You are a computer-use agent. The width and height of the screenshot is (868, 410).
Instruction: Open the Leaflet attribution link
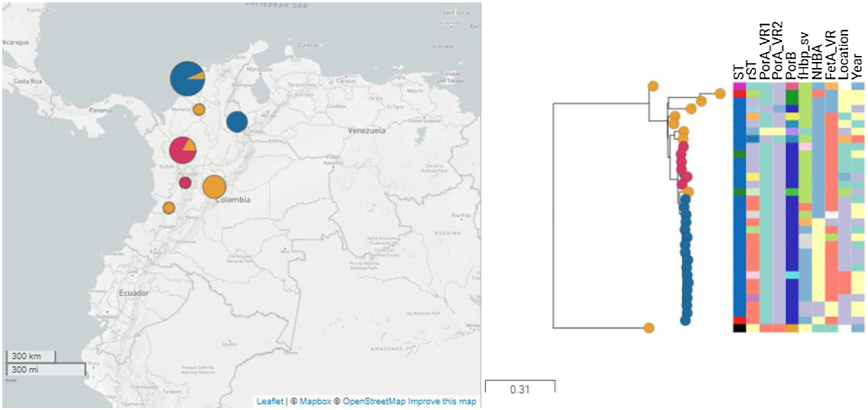pyautogui.click(x=270, y=401)
